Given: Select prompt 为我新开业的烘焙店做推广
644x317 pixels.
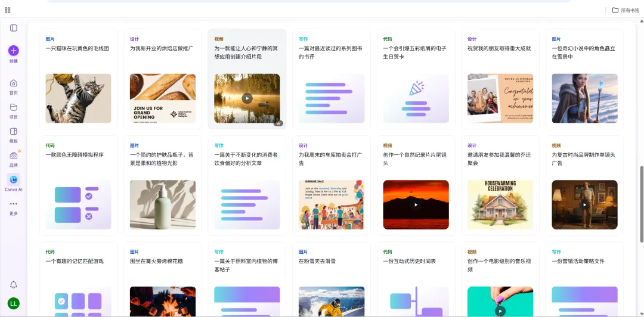Looking at the screenshot, I should coord(162,48).
